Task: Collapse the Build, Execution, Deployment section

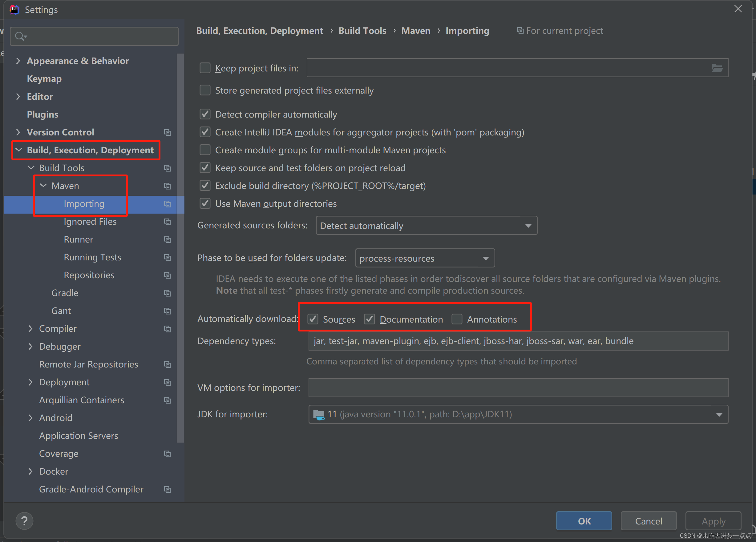Action: pyautogui.click(x=19, y=150)
